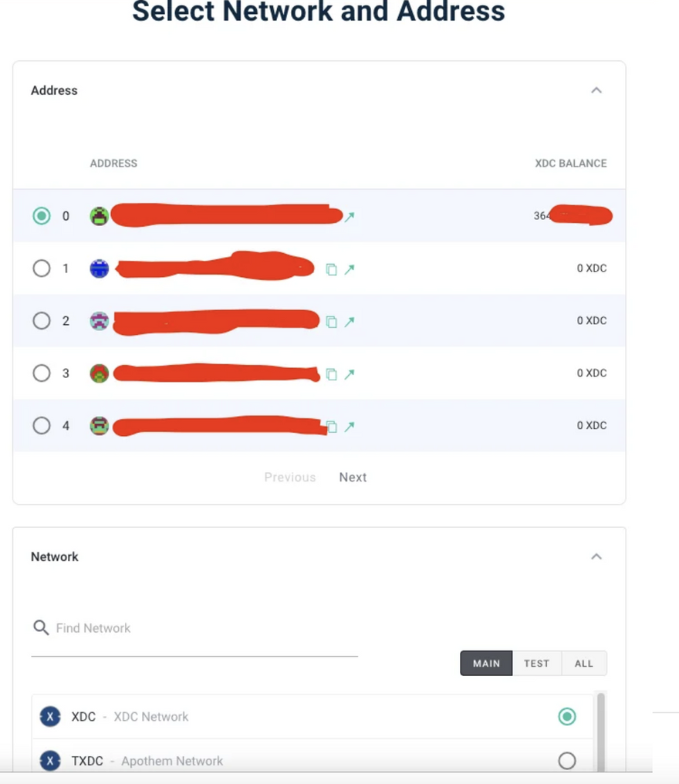Go to the Next page of addresses
679x784 pixels.
tap(353, 478)
